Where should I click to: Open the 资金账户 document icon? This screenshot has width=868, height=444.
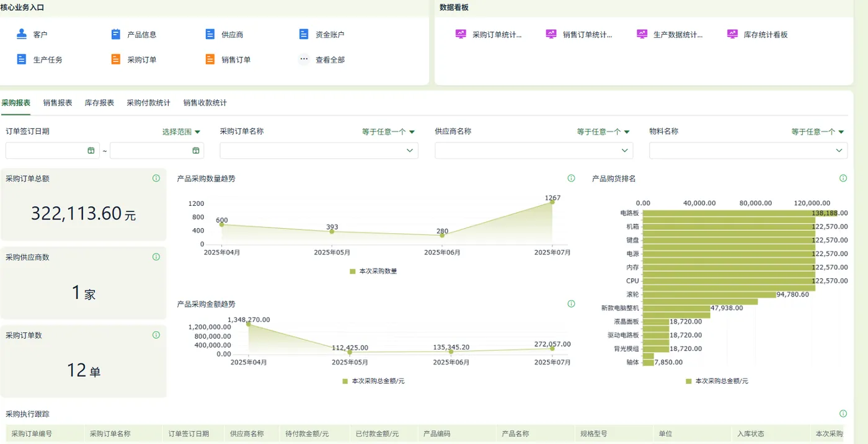click(x=304, y=34)
